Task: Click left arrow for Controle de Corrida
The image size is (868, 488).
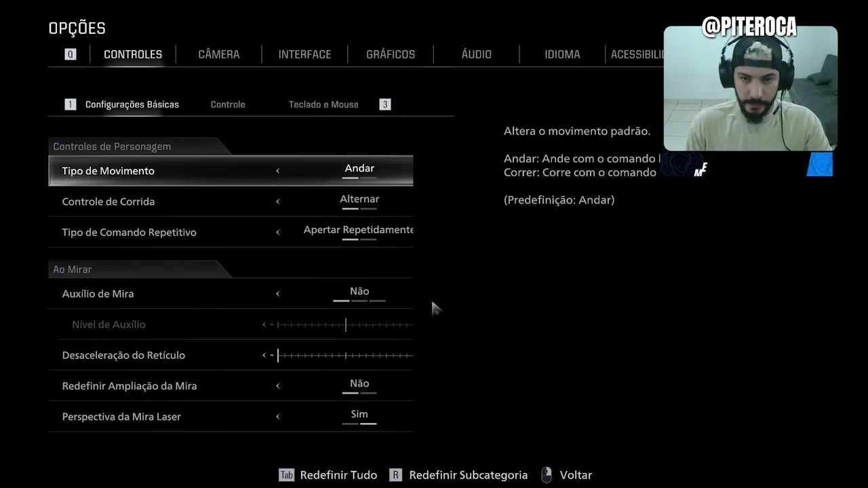Action: pyautogui.click(x=277, y=201)
